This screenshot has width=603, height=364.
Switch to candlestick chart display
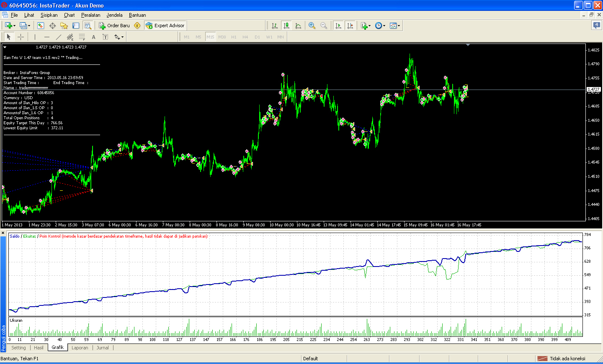(x=286, y=26)
